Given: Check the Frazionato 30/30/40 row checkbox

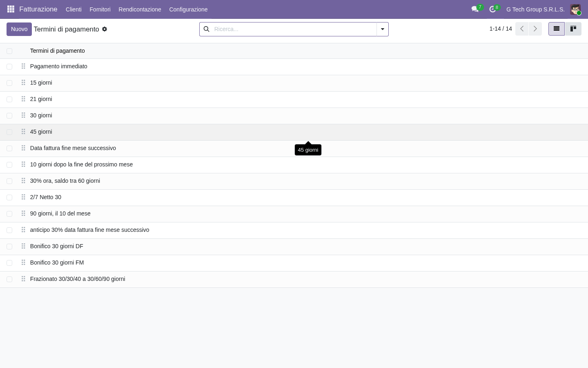Looking at the screenshot, I should 9,279.
